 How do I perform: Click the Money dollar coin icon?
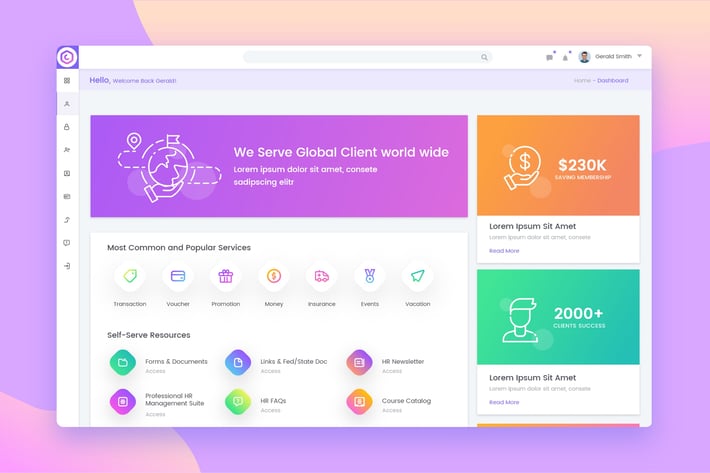coord(274,276)
